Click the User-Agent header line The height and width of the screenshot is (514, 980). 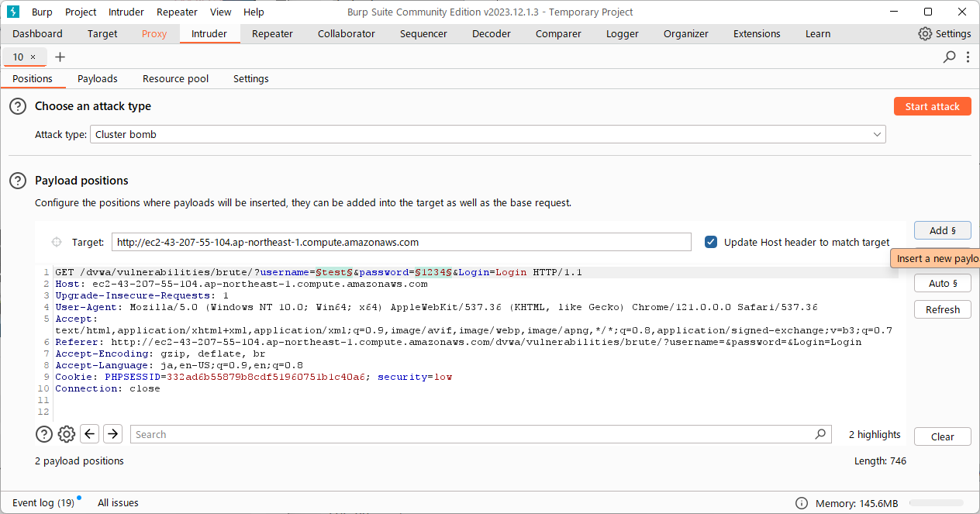[x=437, y=308]
